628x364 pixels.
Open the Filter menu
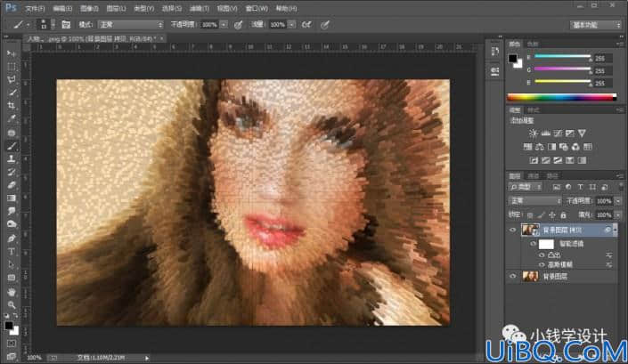pos(199,8)
